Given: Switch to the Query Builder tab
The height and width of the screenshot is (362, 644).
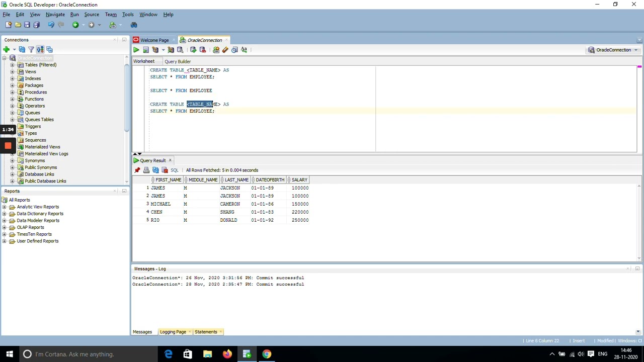Looking at the screenshot, I should click(178, 61).
